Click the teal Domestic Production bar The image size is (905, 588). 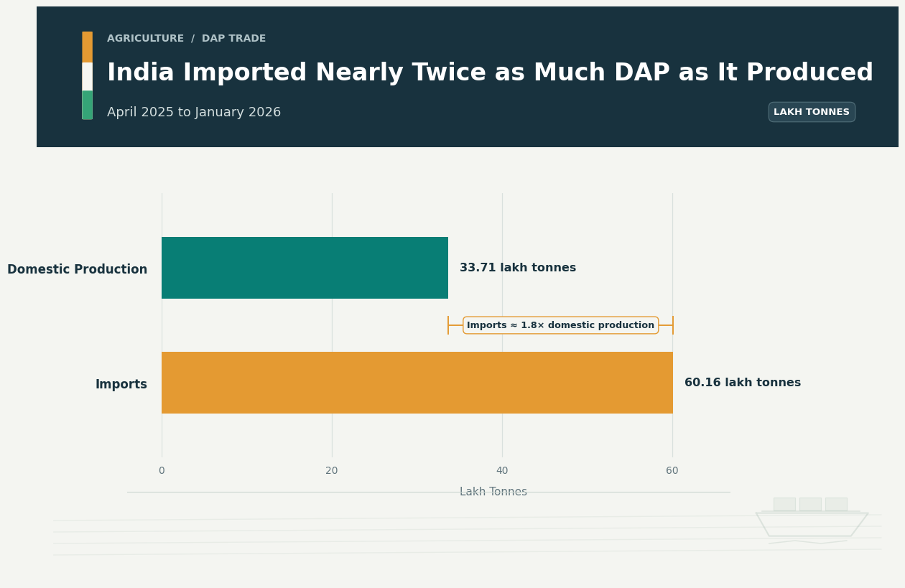pos(305,268)
